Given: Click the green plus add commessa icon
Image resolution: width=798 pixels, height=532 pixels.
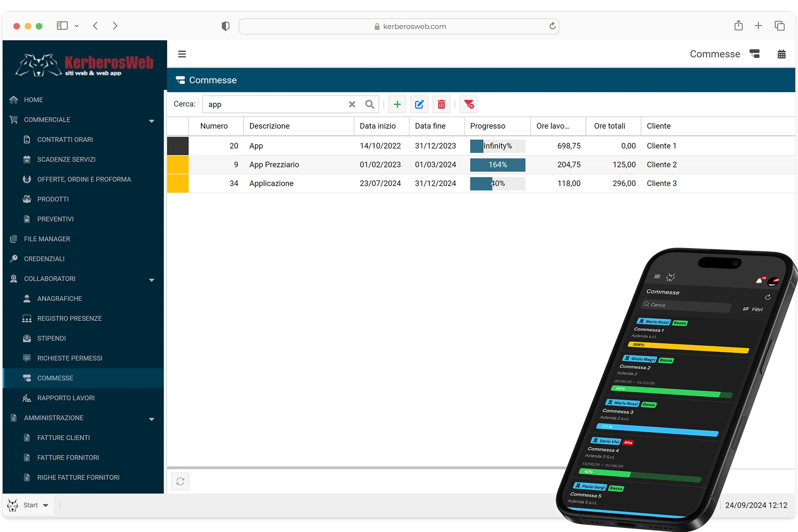Looking at the screenshot, I should point(397,104).
